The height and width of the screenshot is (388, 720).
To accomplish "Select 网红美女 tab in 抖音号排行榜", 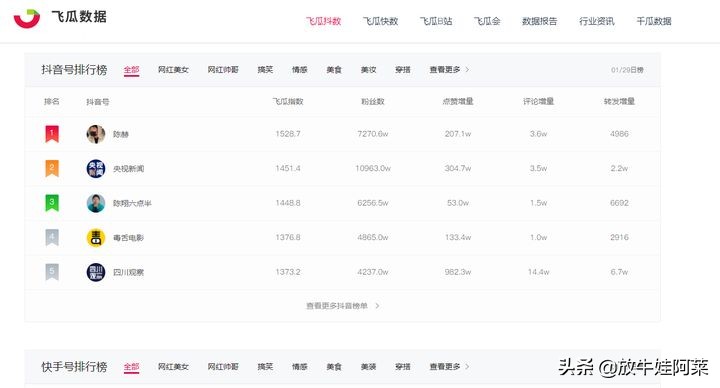I will pos(174,70).
